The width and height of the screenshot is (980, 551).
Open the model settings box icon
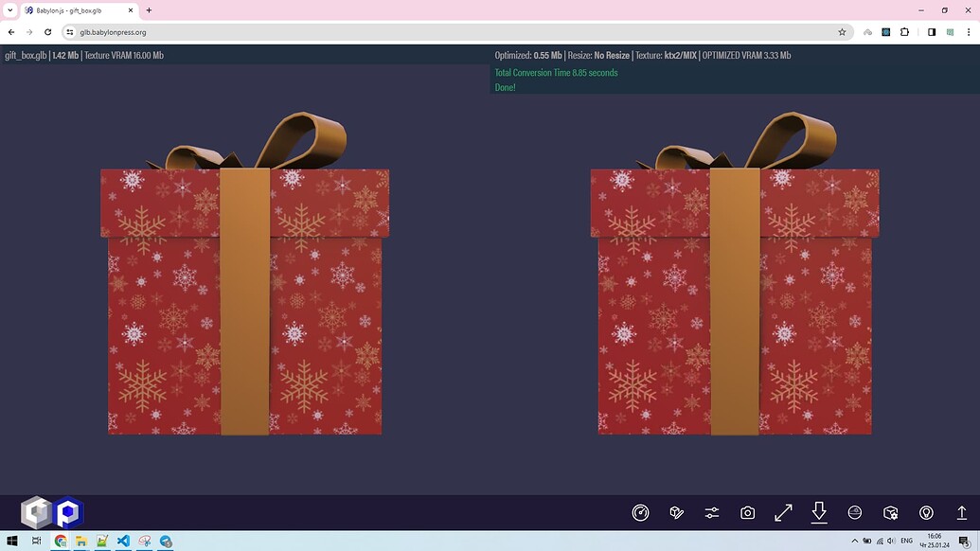890,512
